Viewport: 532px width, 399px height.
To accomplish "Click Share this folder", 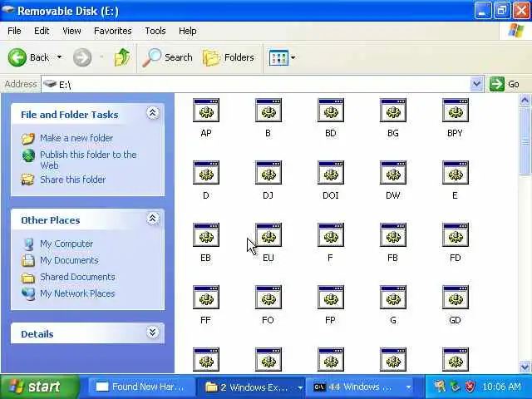I will click(72, 180).
